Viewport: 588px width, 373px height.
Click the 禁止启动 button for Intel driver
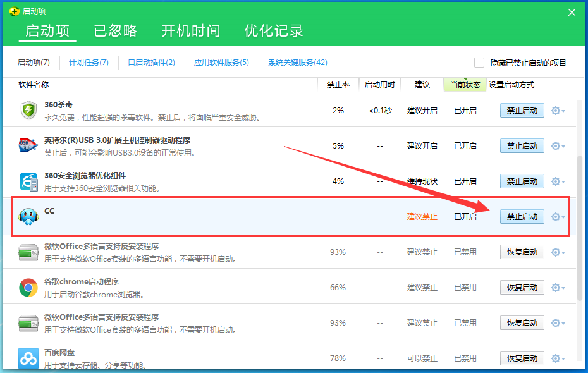522,145
